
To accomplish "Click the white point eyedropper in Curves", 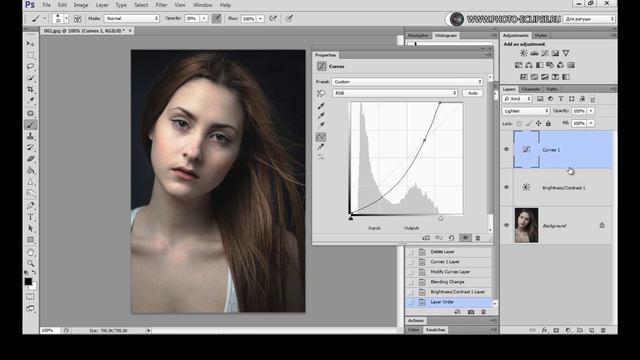I will [321, 125].
